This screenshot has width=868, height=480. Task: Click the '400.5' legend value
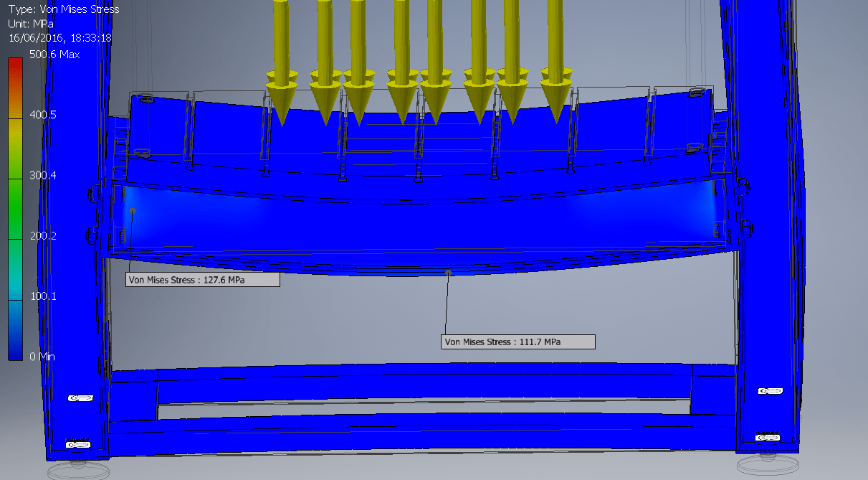(x=43, y=115)
